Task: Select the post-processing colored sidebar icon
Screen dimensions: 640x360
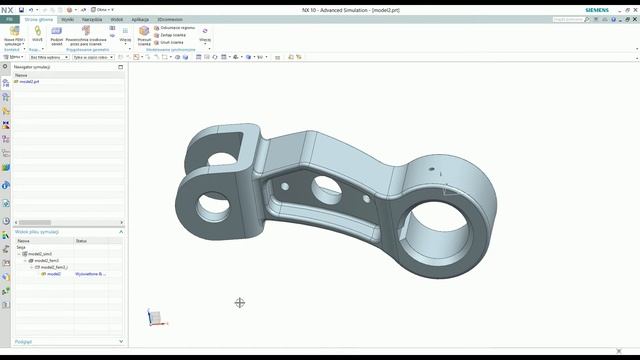Action: tap(6, 125)
